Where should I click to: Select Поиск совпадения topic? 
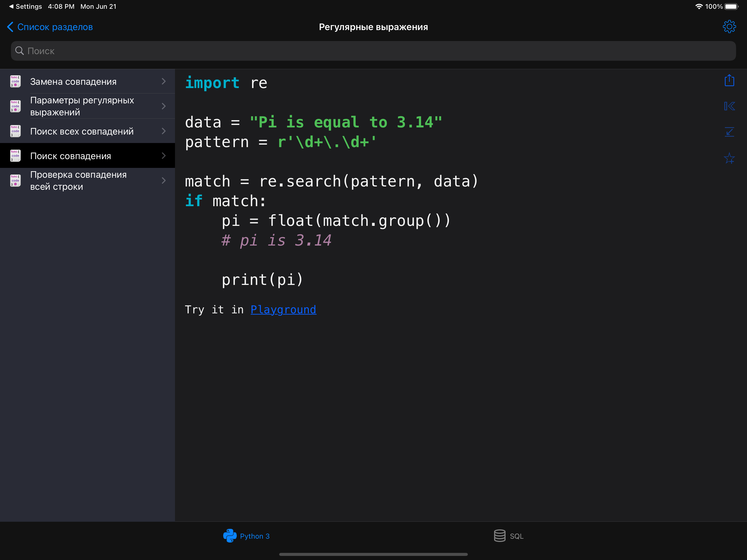pyautogui.click(x=87, y=156)
